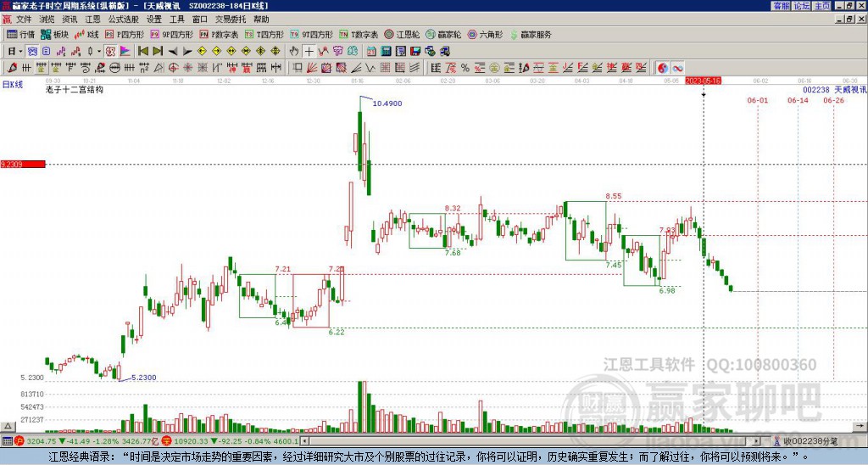Image resolution: width=868 pixels, height=465 pixels.
Task: Toggle the crosshair cursor tool
Action: pyautogui.click(x=309, y=52)
